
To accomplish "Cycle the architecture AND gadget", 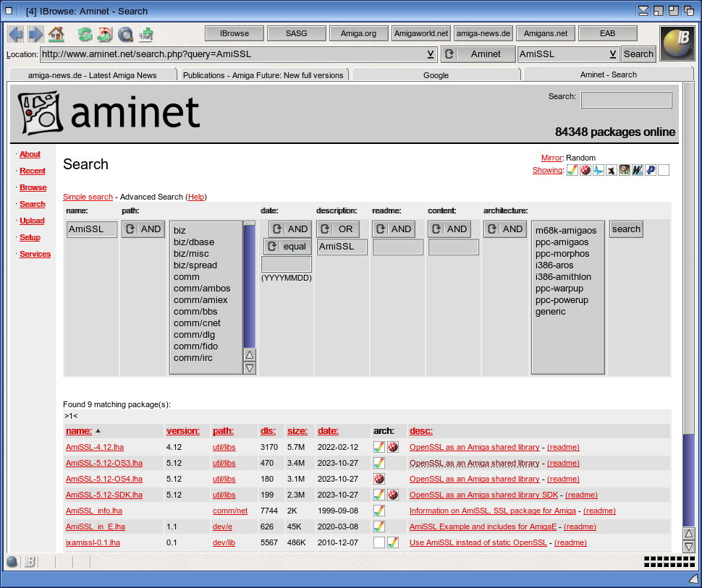I will coord(505,229).
